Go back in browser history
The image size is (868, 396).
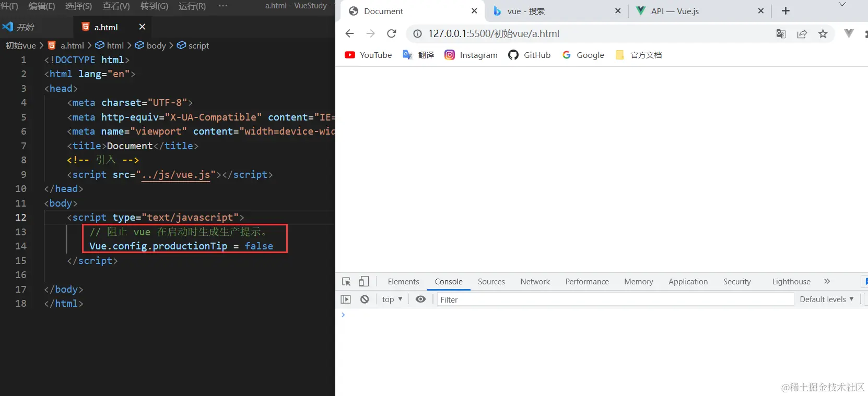click(350, 33)
